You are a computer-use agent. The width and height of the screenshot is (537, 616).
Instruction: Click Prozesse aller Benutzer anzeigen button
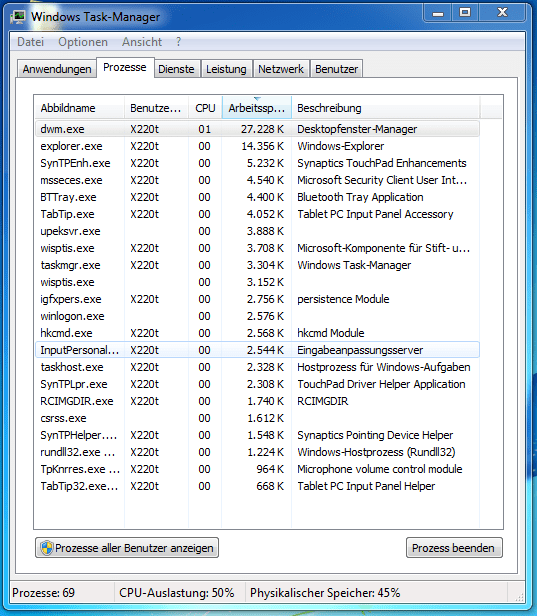[x=127, y=548]
